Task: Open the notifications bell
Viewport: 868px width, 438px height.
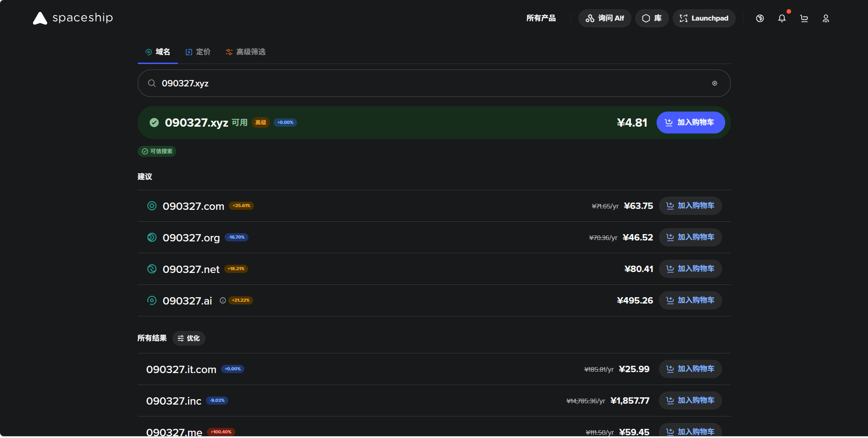Action: pos(782,18)
